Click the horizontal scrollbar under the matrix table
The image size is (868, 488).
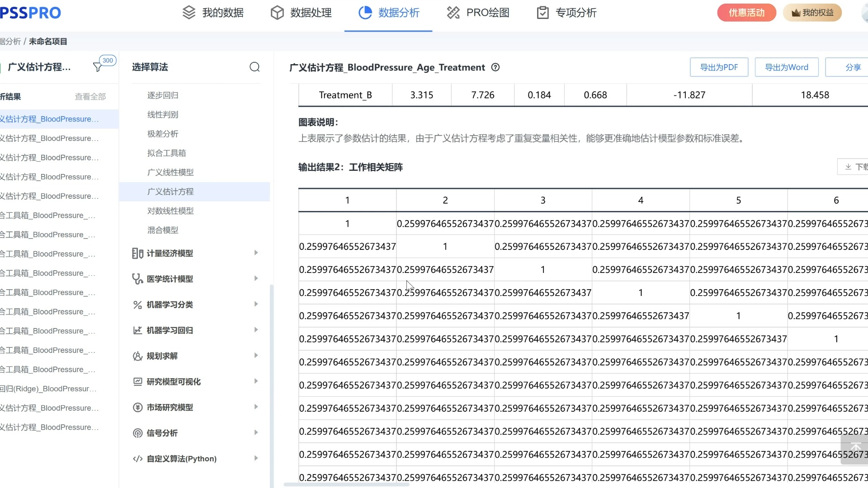(x=346, y=484)
